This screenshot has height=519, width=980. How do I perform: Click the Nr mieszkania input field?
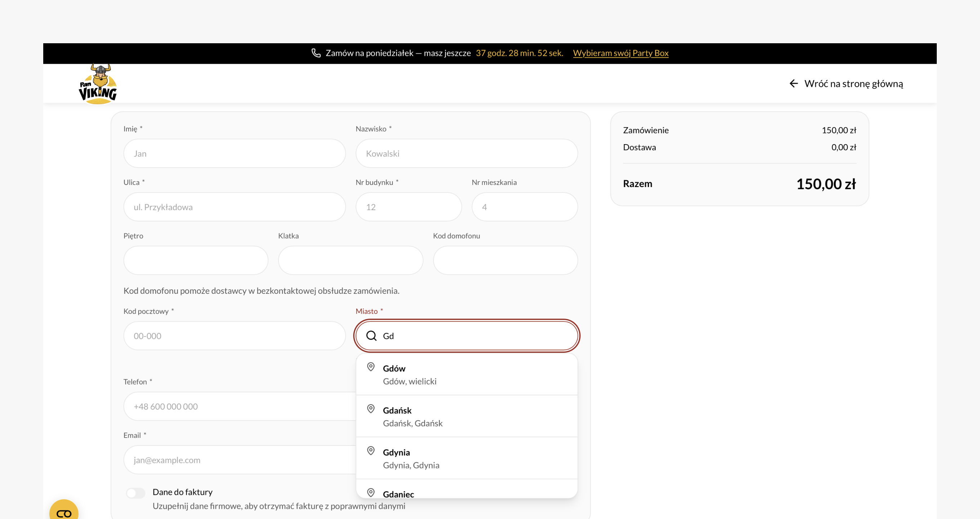(x=525, y=207)
